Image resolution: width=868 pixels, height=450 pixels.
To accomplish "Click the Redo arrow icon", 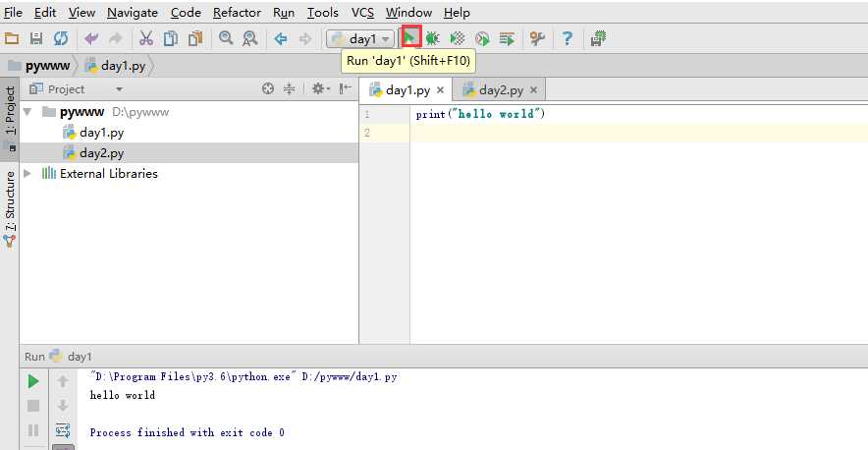I will click(115, 38).
